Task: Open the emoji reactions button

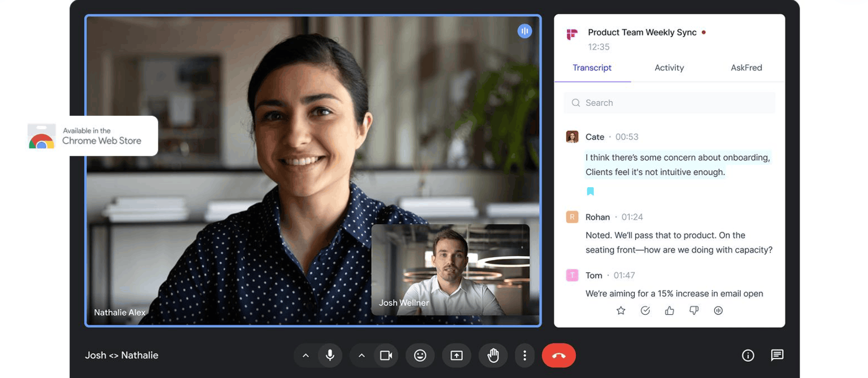Action: [420, 356]
